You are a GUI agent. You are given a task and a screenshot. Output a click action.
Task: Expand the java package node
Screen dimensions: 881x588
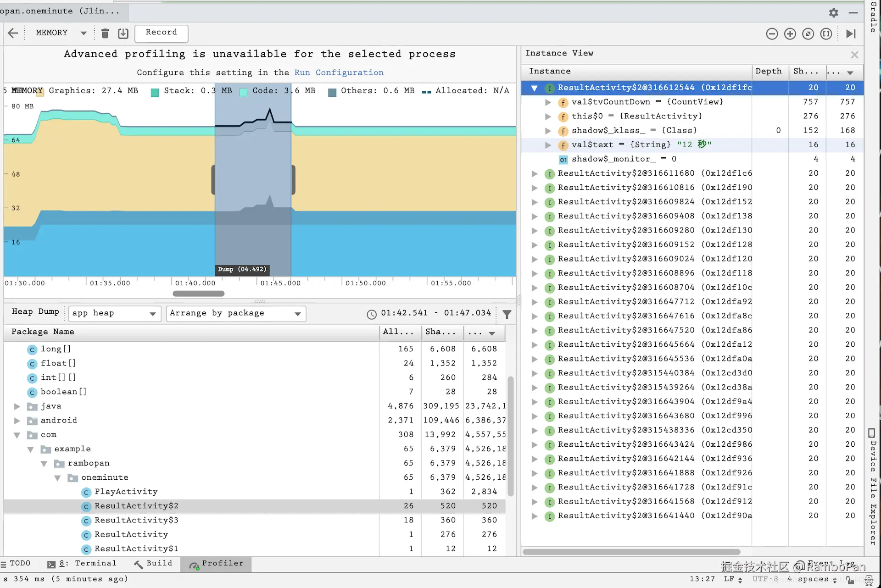click(x=17, y=406)
